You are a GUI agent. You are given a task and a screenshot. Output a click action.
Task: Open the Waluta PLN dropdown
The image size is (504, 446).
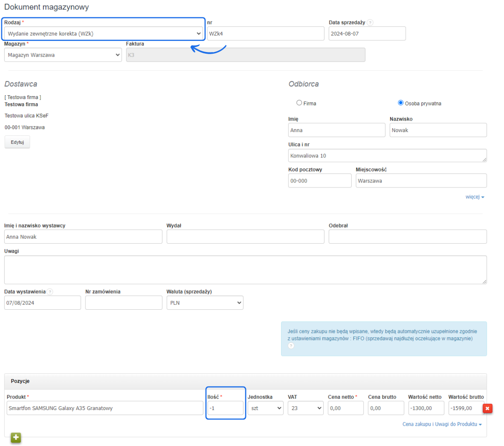pyautogui.click(x=205, y=303)
